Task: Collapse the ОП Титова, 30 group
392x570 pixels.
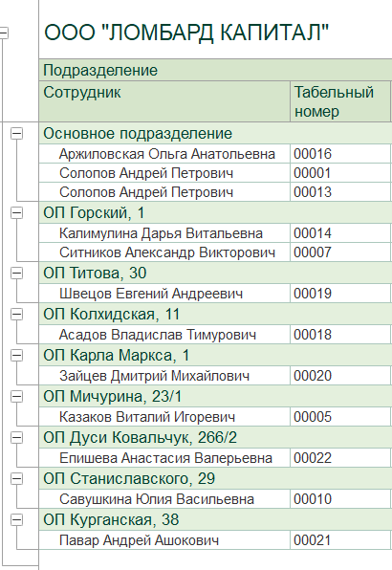Action: click(x=16, y=273)
